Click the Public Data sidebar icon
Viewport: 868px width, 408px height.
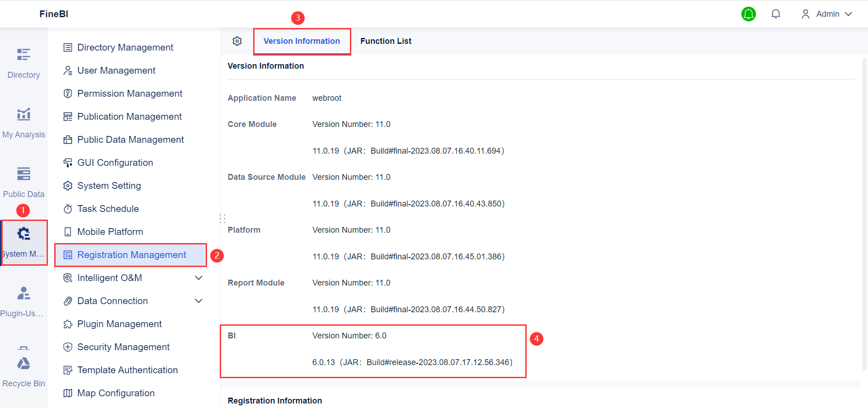pos(23,174)
